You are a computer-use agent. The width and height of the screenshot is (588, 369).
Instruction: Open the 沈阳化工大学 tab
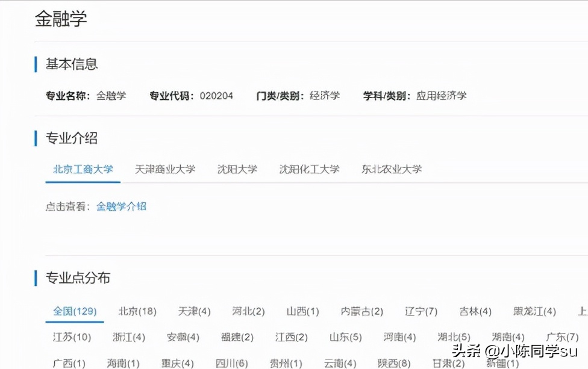[309, 169]
